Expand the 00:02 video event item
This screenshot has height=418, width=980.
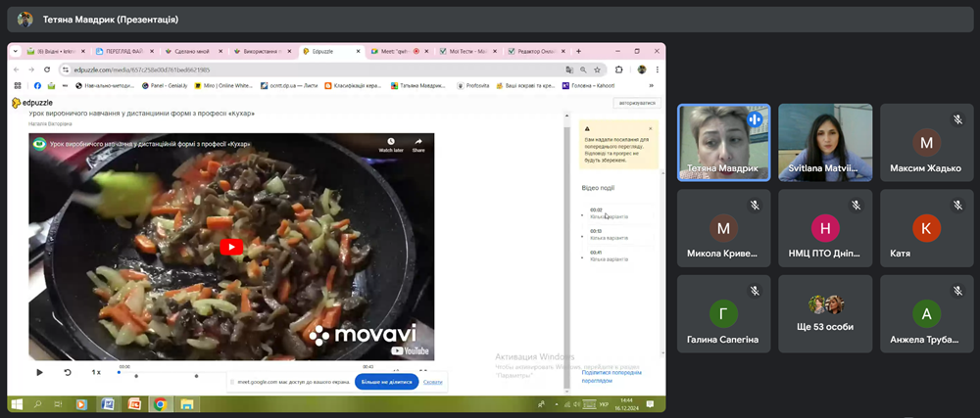pyautogui.click(x=615, y=213)
